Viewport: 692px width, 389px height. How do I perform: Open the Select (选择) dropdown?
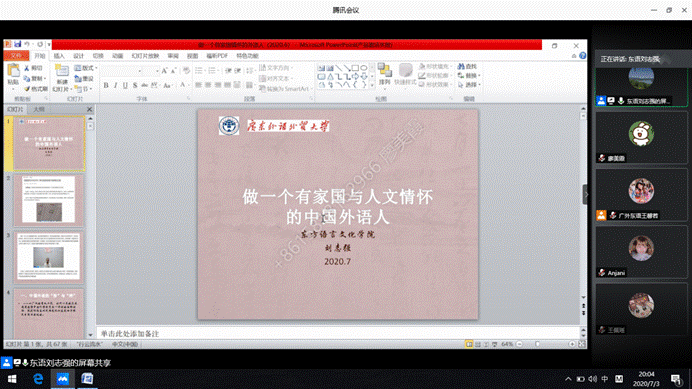tap(469, 85)
